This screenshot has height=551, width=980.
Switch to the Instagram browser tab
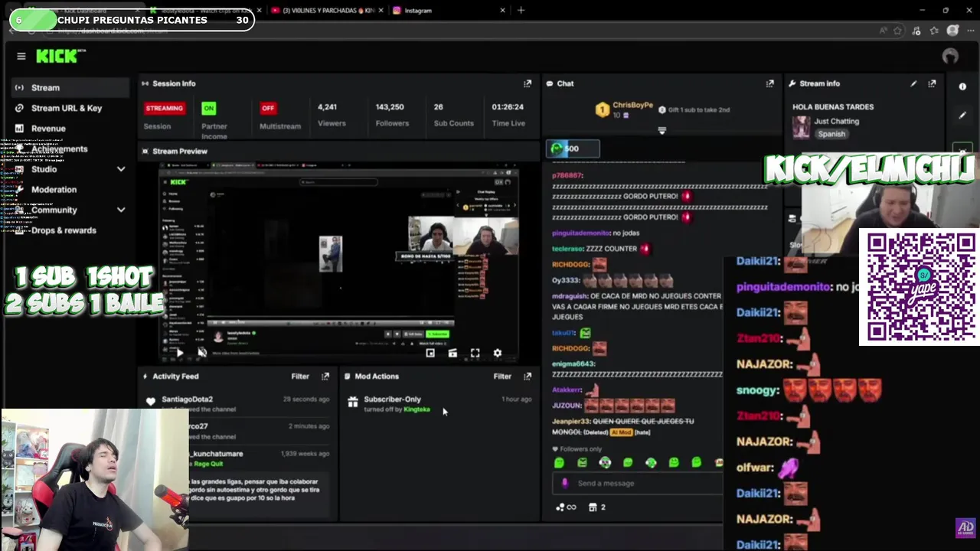(x=418, y=11)
